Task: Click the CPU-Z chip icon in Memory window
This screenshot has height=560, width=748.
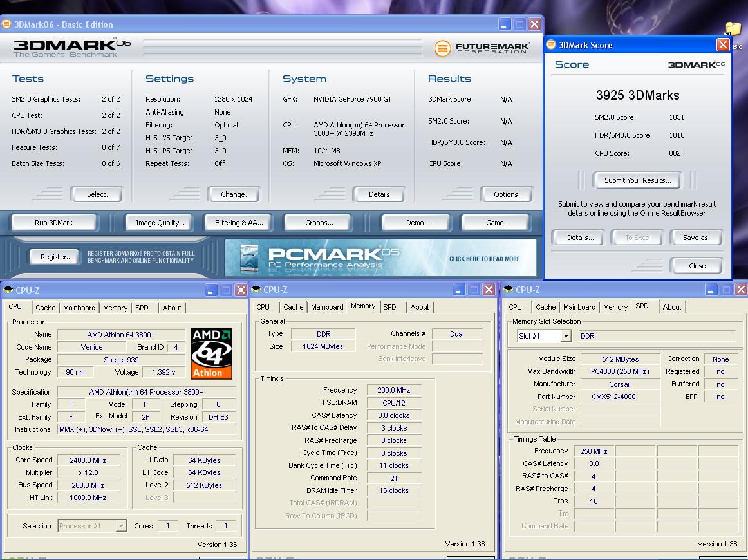Action: point(256,290)
